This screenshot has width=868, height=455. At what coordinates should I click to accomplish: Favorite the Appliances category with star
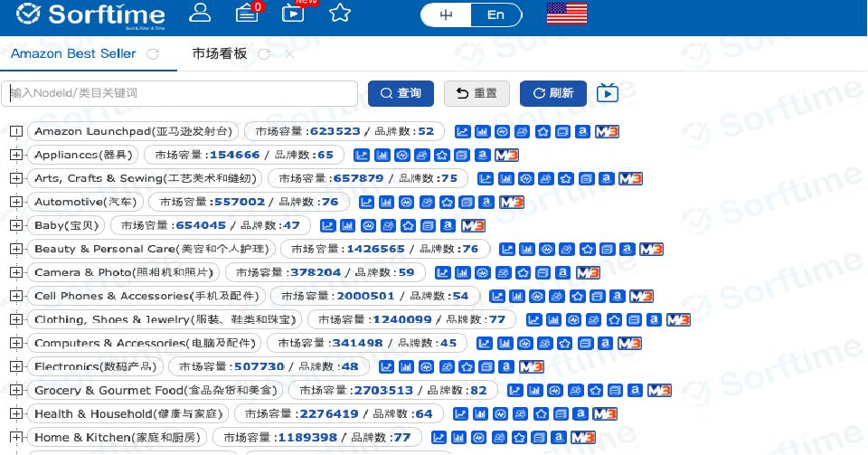click(442, 155)
